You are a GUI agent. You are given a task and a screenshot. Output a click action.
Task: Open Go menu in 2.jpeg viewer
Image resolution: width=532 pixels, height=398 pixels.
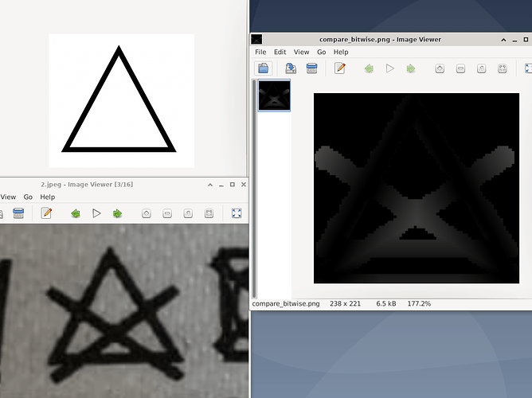[28, 197]
